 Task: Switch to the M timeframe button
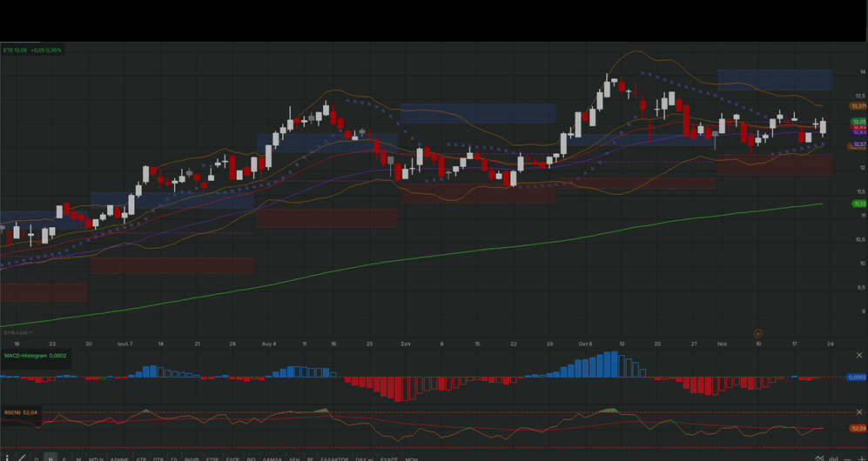(x=78, y=458)
